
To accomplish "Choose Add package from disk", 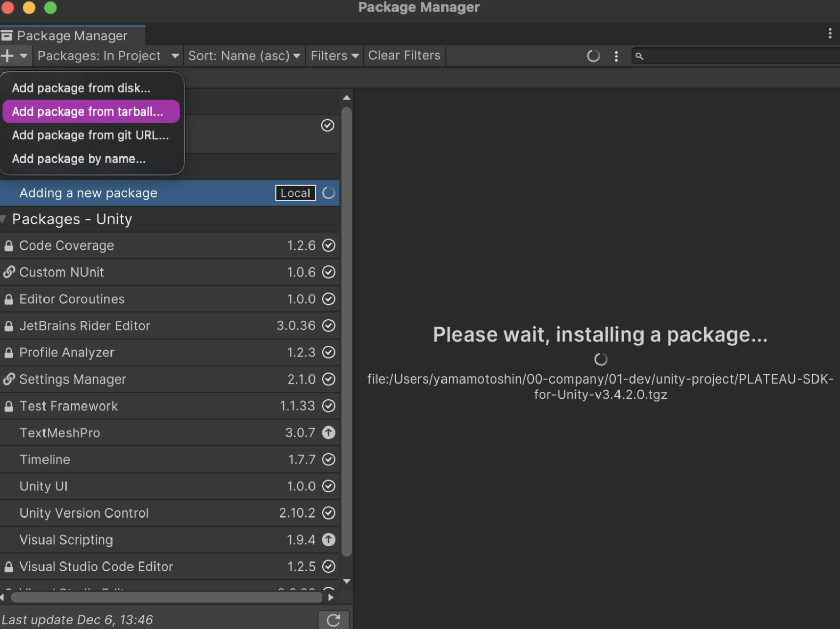I will click(81, 88).
